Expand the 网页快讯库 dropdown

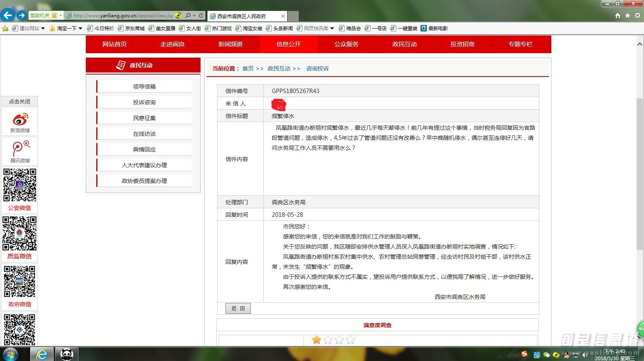(332, 28)
